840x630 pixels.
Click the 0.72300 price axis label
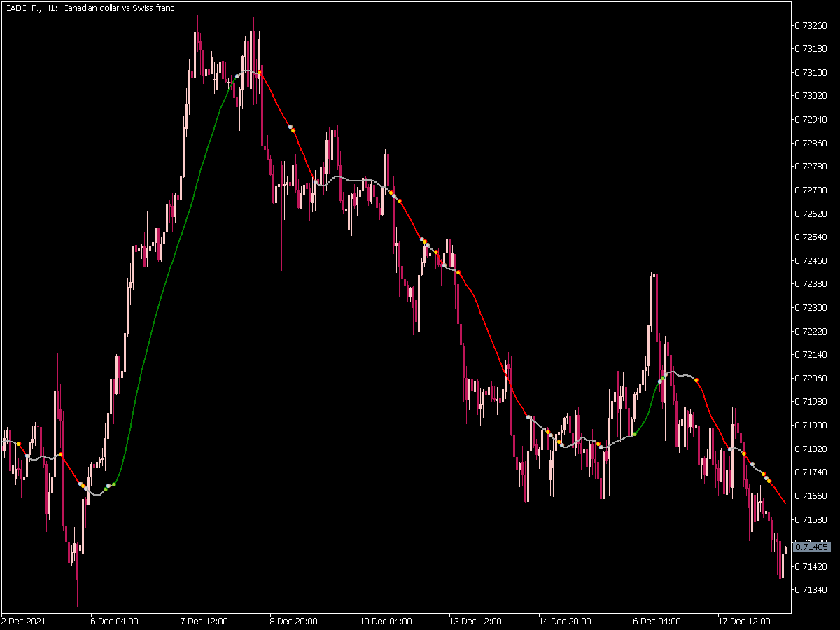pyautogui.click(x=811, y=307)
